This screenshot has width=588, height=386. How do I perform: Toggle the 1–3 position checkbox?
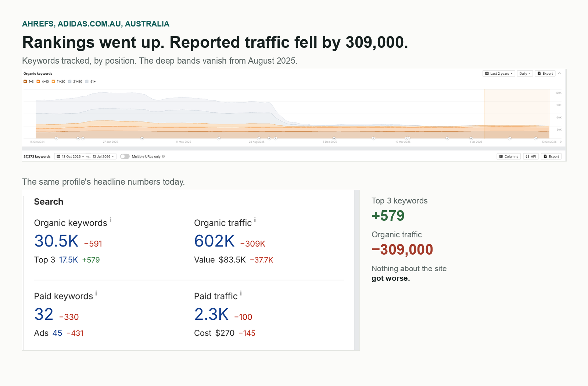[25, 82]
